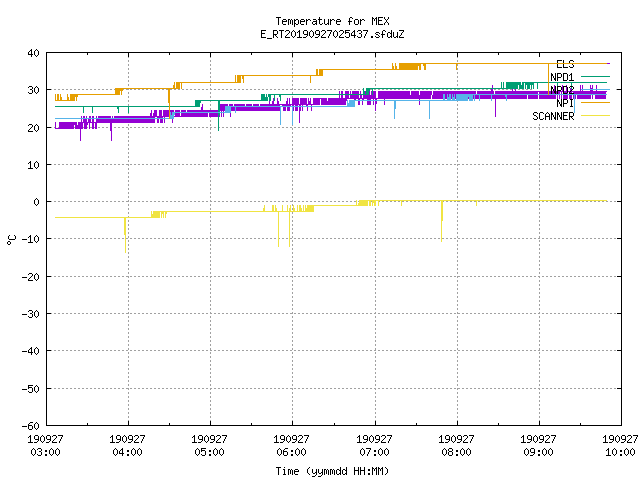Click the y-axis label -40
Viewport: 640px width, 480px height.
(x=31, y=351)
